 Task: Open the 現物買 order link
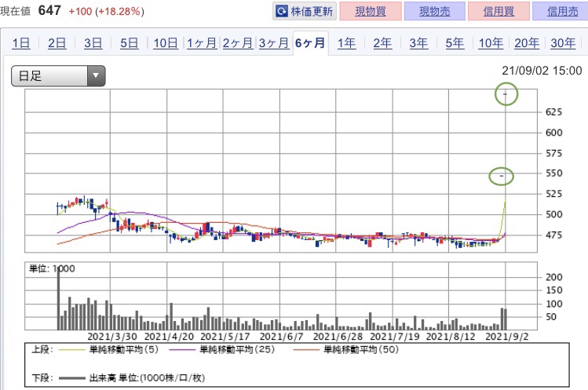click(x=371, y=11)
